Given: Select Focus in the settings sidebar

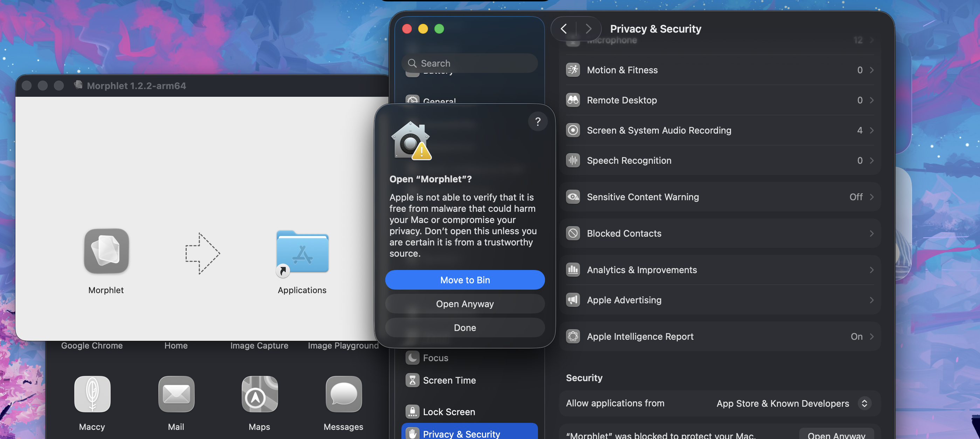Looking at the screenshot, I should tap(469, 358).
